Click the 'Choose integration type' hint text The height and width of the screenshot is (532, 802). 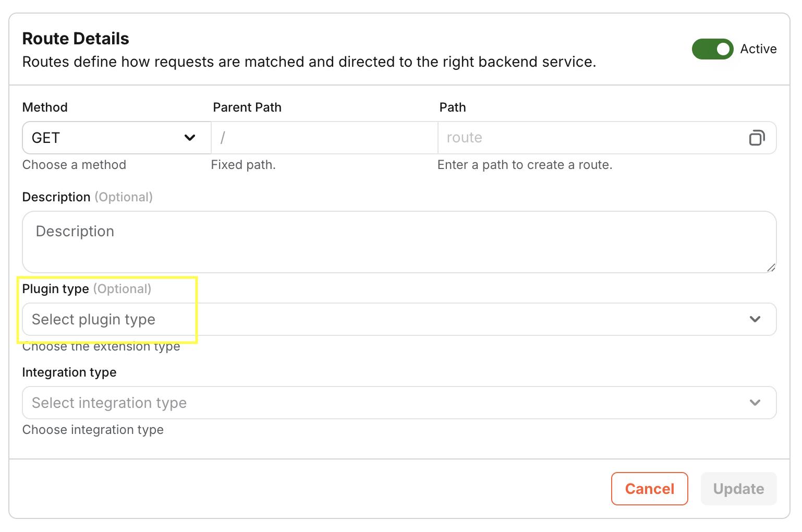point(93,430)
